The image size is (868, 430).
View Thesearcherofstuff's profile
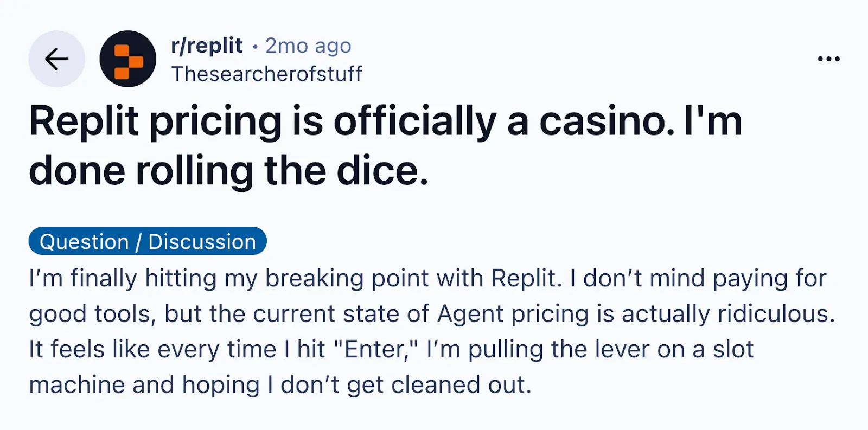(267, 74)
